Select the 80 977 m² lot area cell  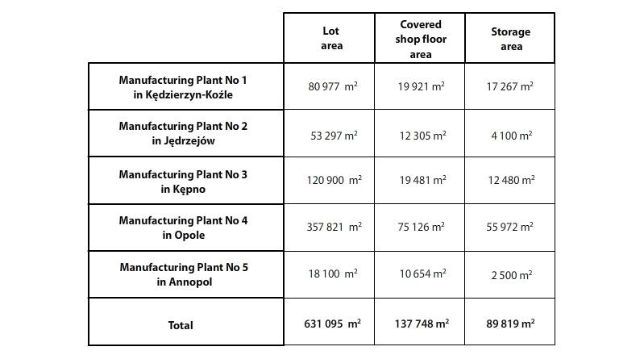point(333,86)
